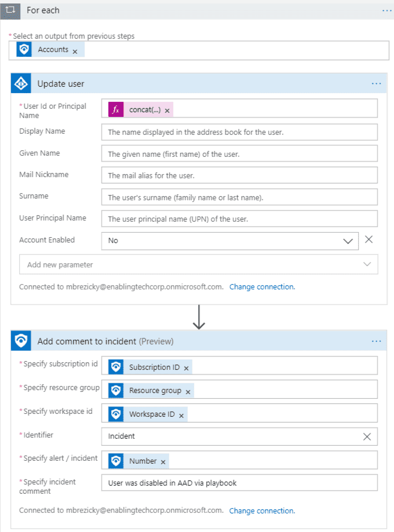394x532 pixels.
Task: Clear the Identifier field value
Action: point(367,436)
